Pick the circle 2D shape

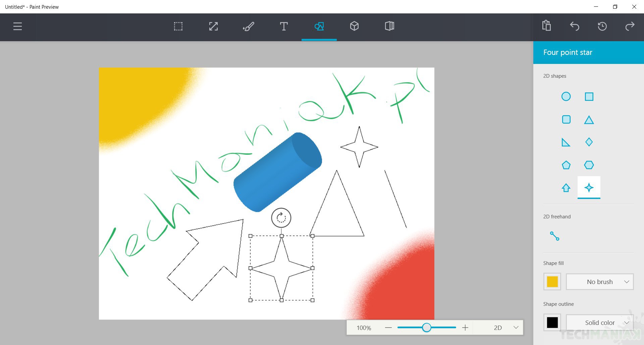[566, 97]
